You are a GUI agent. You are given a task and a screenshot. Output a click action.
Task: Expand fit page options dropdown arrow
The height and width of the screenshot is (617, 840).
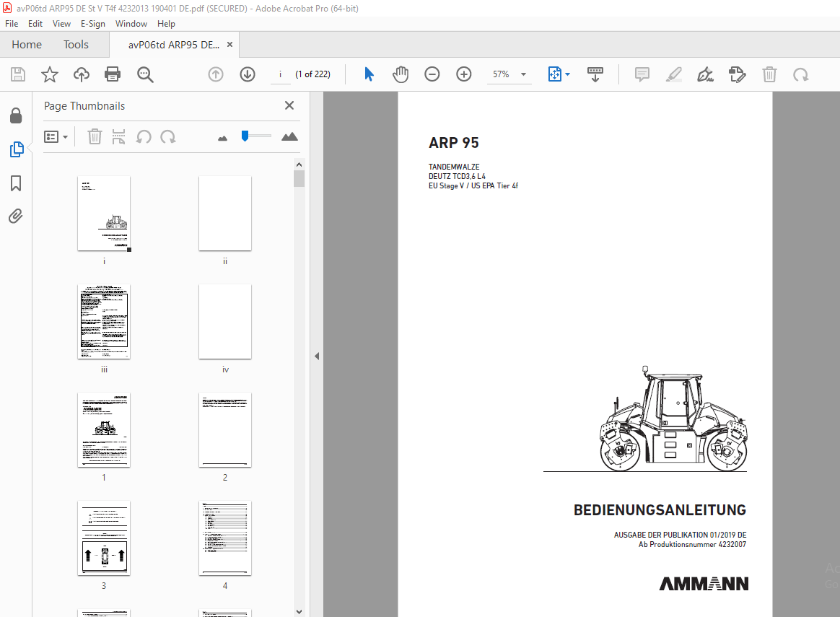click(568, 74)
